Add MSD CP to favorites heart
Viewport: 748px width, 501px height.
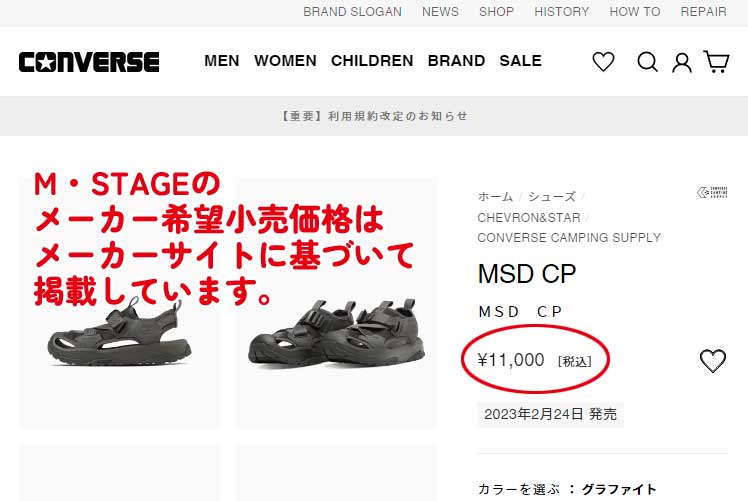click(x=712, y=361)
